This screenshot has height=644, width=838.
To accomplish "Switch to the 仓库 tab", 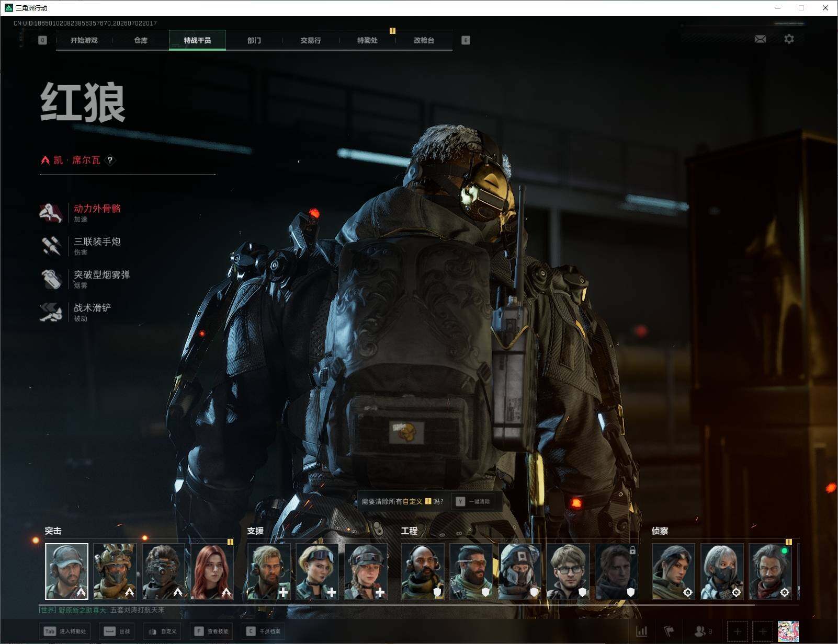I will pos(141,40).
